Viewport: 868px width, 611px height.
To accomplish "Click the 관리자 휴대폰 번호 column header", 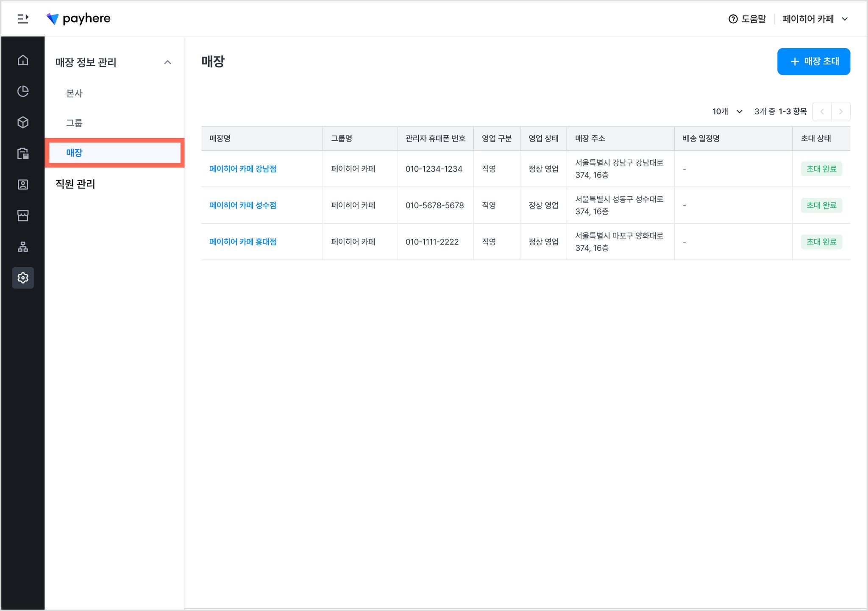I will coord(435,139).
